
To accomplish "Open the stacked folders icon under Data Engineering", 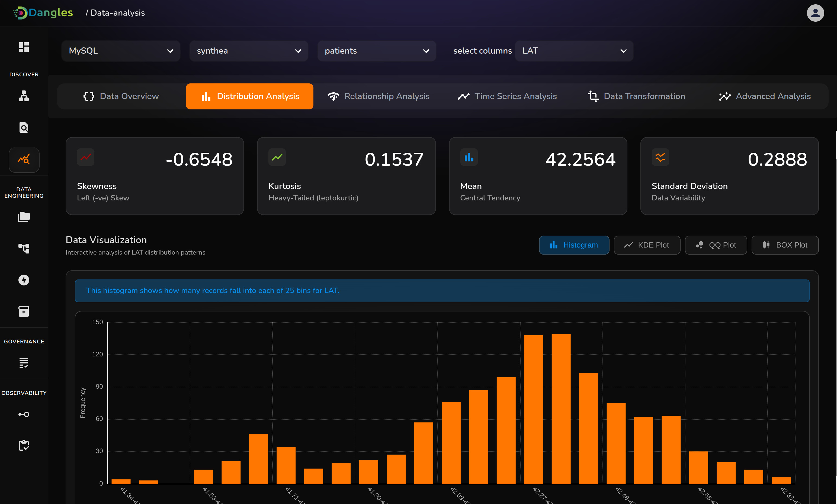I will pyautogui.click(x=24, y=217).
